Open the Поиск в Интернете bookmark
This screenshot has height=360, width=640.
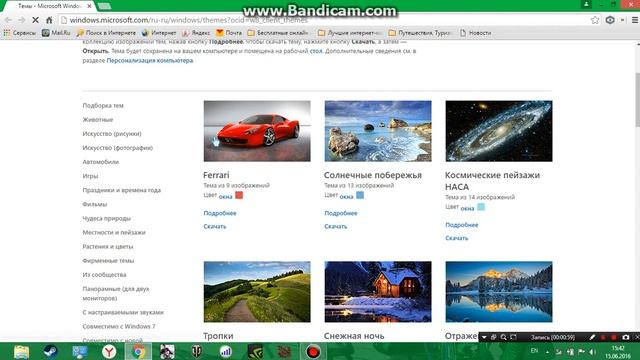pos(106,33)
